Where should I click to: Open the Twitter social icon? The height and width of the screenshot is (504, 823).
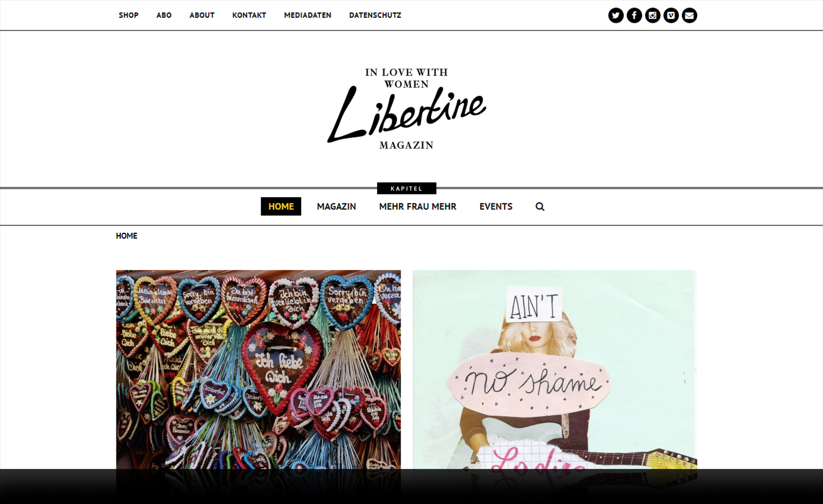pos(616,15)
